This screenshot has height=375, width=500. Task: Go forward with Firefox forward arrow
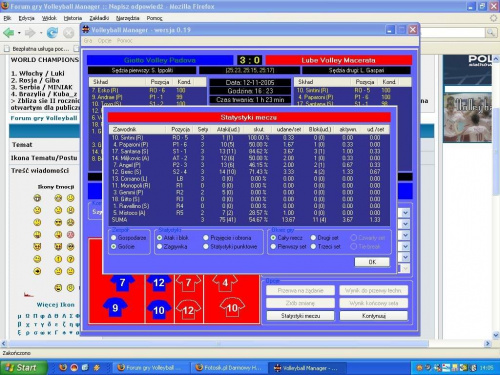coord(30,33)
